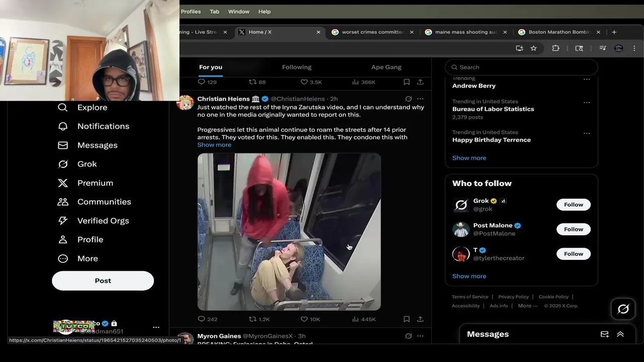
Task: Open the train surveillance photo in post
Action: pos(289,232)
